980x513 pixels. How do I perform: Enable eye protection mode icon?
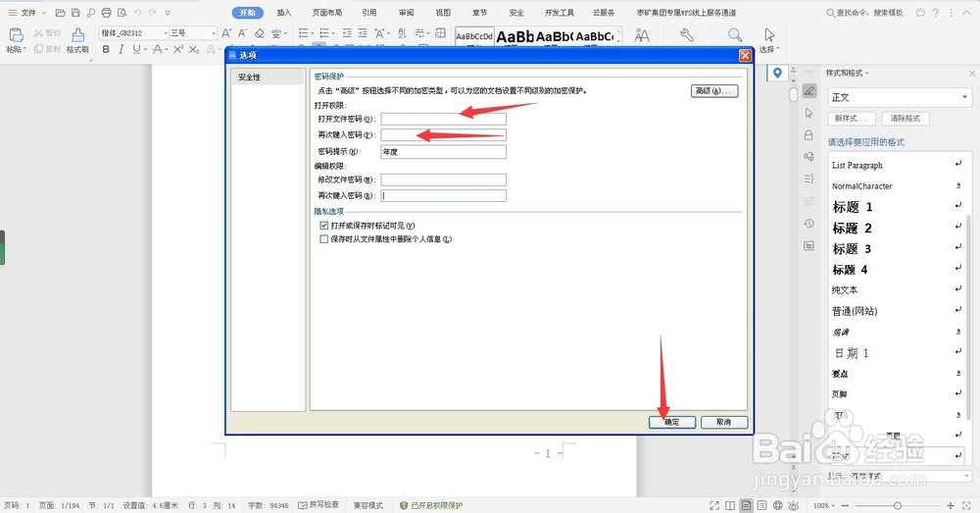[793, 505]
